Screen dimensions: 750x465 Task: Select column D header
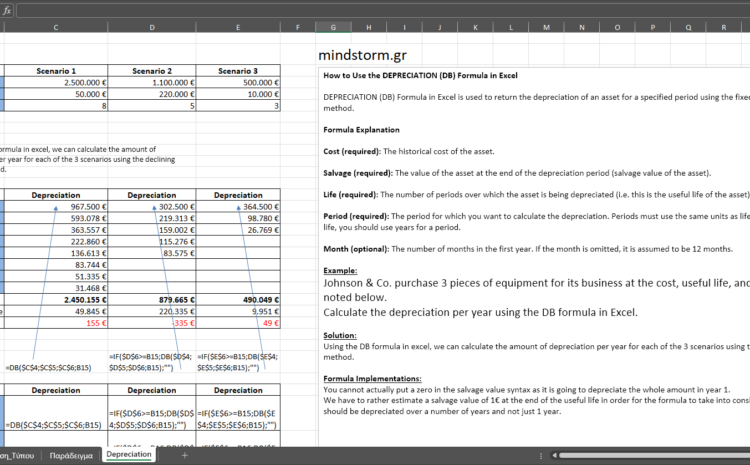152,27
